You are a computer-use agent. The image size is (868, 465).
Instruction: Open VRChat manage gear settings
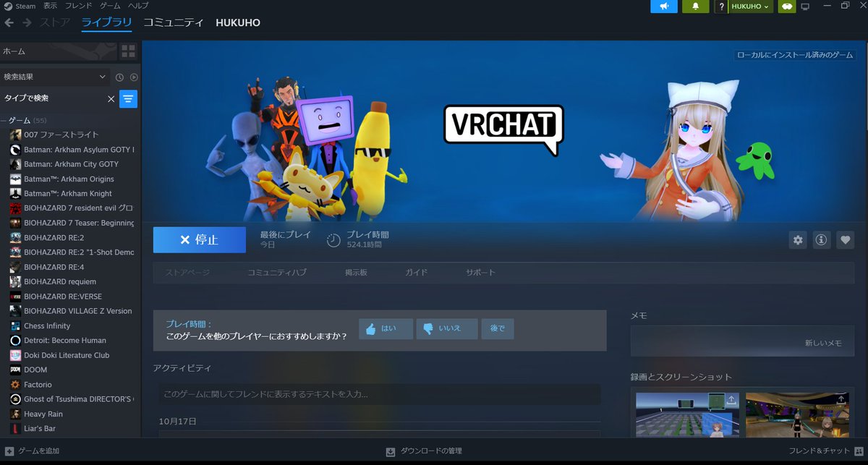pos(798,240)
